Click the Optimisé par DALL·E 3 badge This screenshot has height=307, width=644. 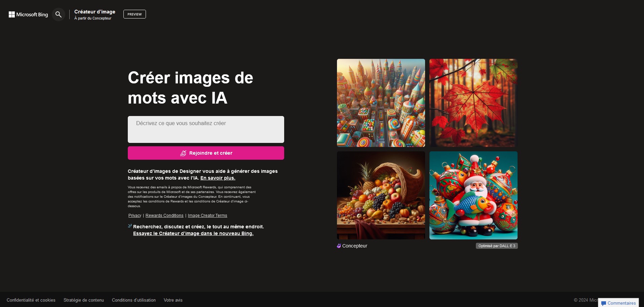pyautogui.click(x=497, y=246)
